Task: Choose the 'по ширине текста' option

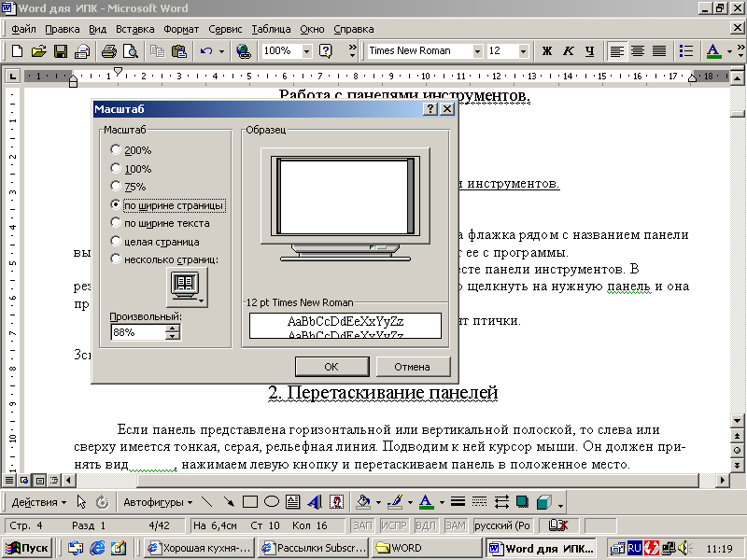Action: [x=115, y=222]
